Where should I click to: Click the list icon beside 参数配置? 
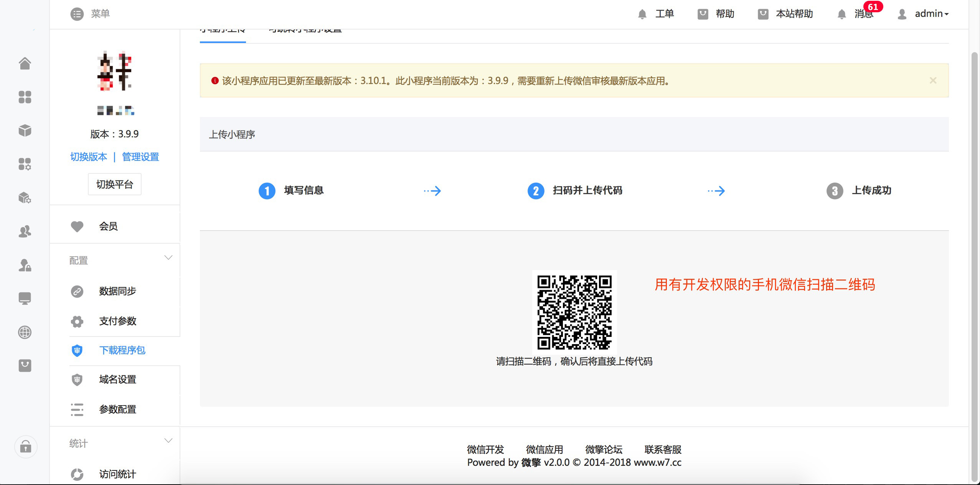(77, 410)
